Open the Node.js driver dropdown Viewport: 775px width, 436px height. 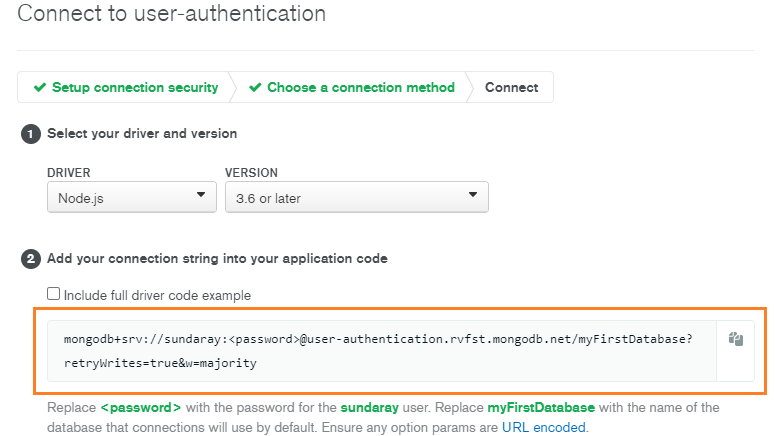point(131,197)
